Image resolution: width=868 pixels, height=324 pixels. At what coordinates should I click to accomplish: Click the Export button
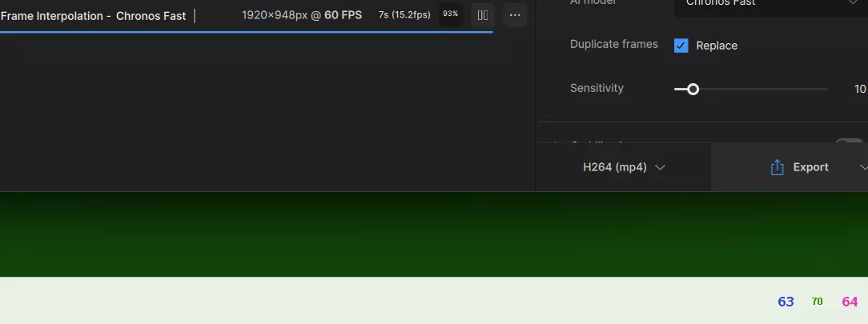click(799, 167)
